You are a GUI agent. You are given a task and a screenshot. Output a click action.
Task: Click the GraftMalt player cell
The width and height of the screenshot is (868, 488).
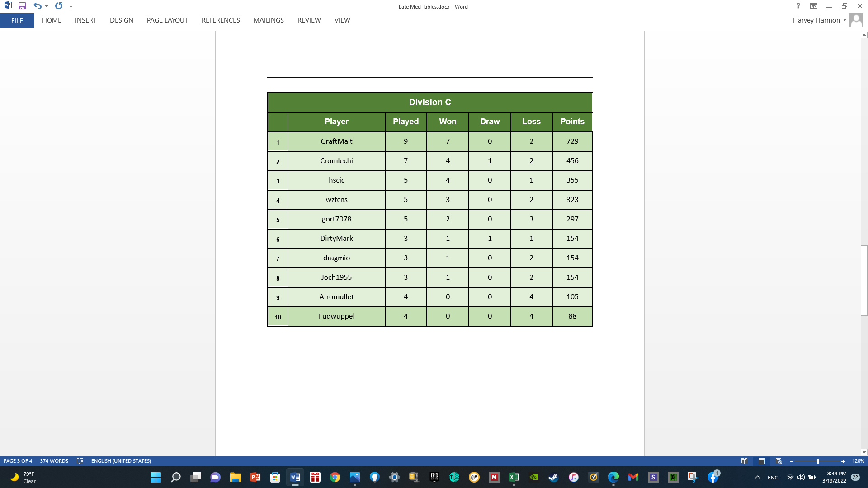click(336, 141)
